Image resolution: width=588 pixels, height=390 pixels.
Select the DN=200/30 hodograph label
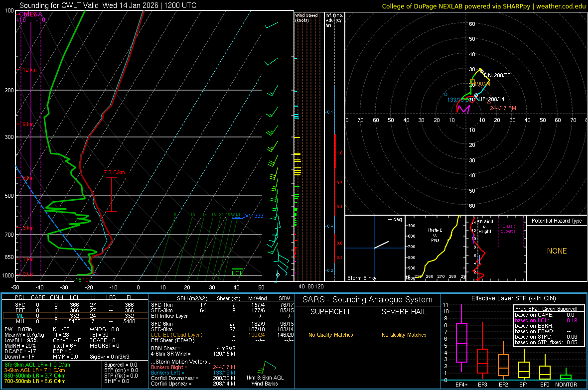point(497,75)
